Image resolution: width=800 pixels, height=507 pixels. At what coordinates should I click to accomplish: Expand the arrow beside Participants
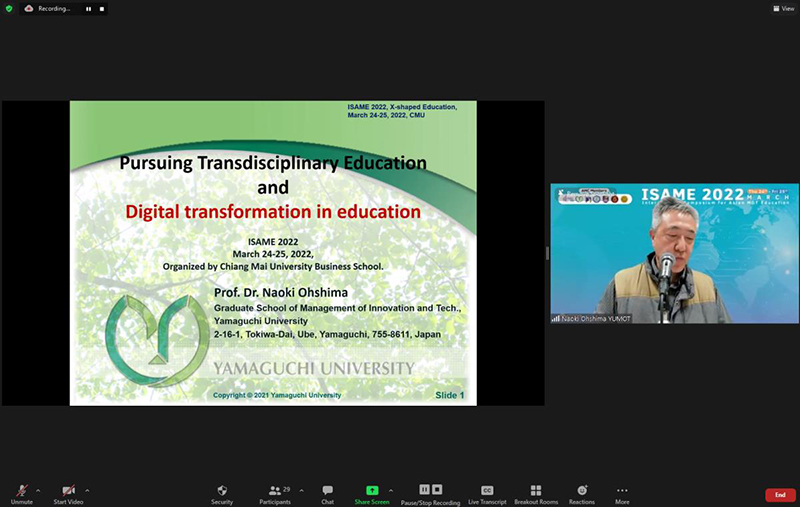pyautogui.click(x=302, y=491)
